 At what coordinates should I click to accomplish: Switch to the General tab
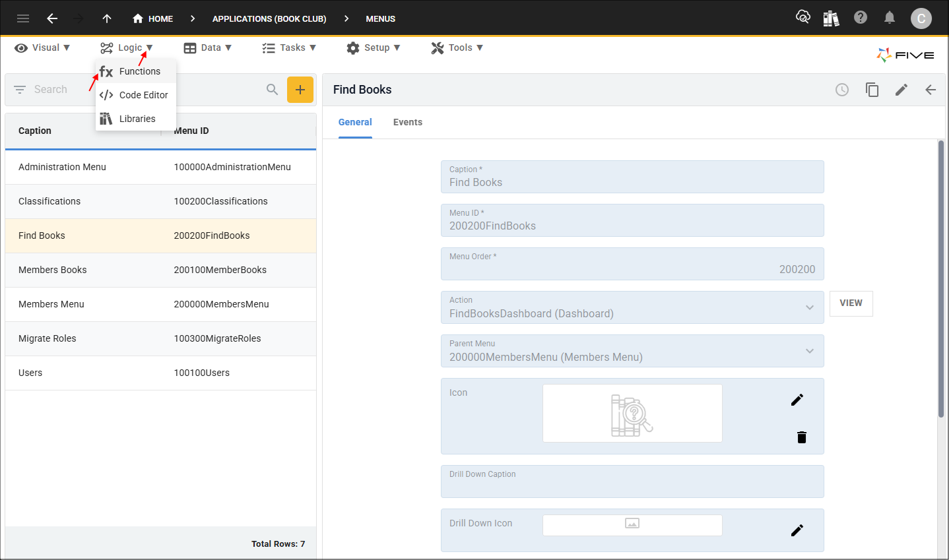pos(355,122)
